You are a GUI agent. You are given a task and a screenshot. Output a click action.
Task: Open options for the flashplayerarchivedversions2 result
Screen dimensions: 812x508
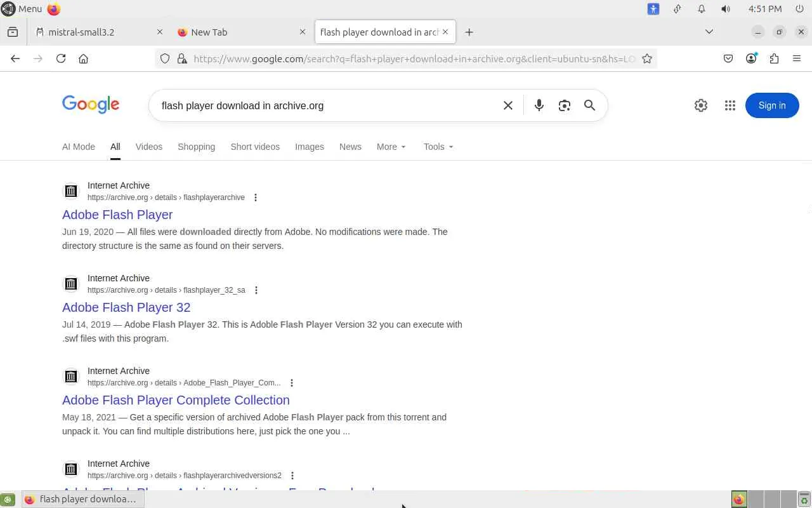292,476
